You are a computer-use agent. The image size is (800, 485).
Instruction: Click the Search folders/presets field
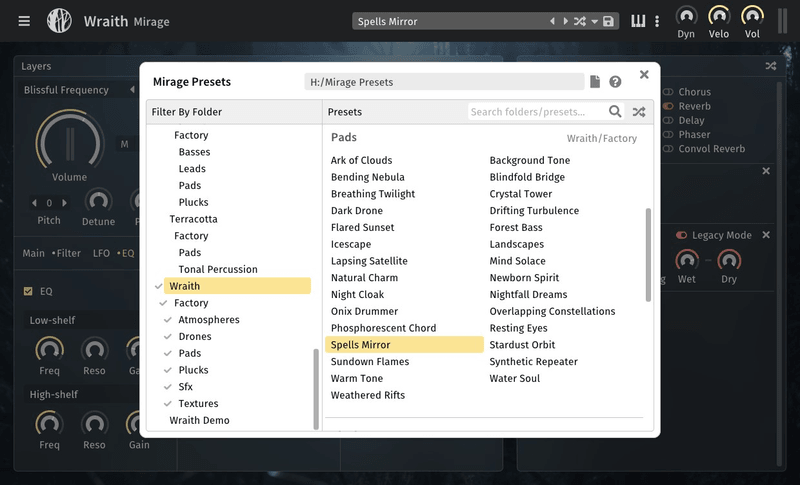[x=537, y=112]
